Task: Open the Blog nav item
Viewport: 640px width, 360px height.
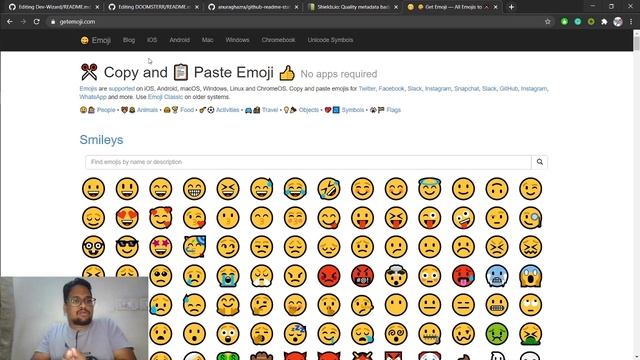Action: [129, 40]
